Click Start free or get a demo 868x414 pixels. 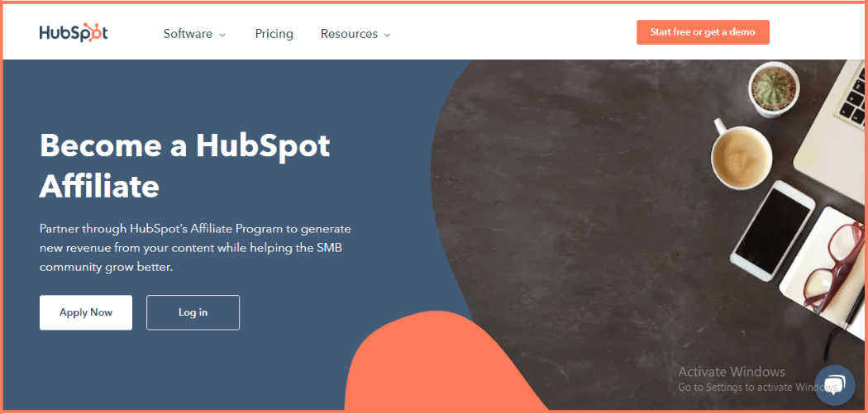point(703,32)
